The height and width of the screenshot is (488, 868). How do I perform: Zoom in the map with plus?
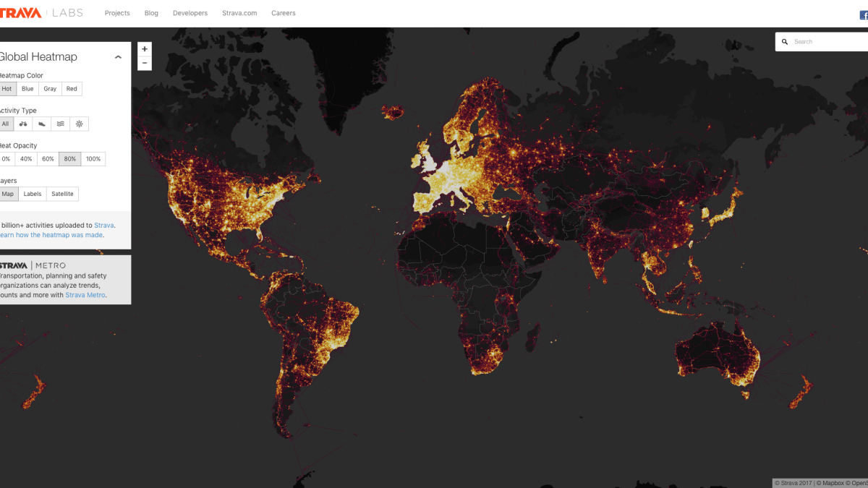click(145, 49)
